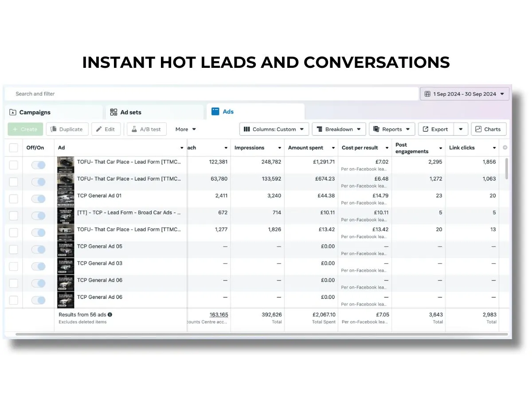Open the Reports dropdown menu
The height and width of the screenshot is (399, 532).
click(392, 129)
